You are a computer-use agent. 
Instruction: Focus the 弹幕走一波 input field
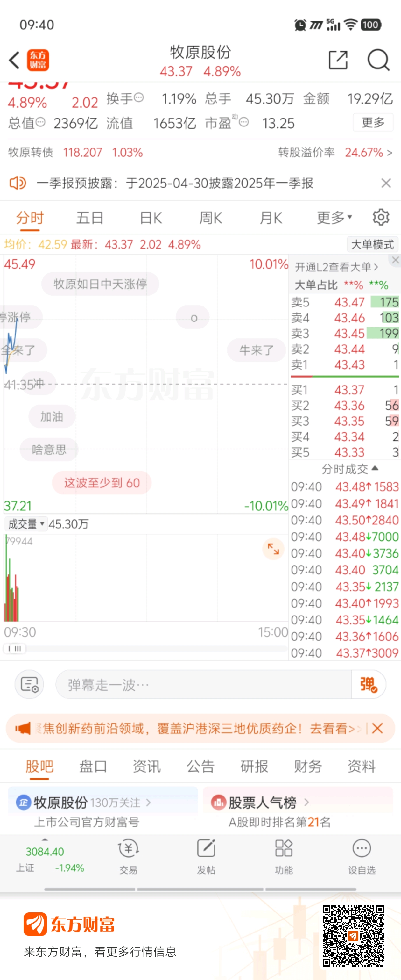(204, 684)
